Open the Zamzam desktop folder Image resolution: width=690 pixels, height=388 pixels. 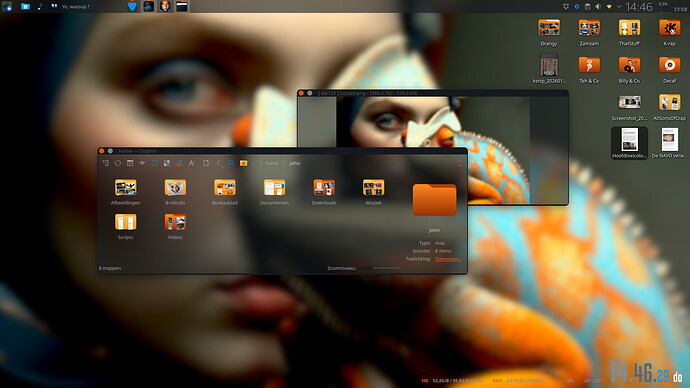589,32
